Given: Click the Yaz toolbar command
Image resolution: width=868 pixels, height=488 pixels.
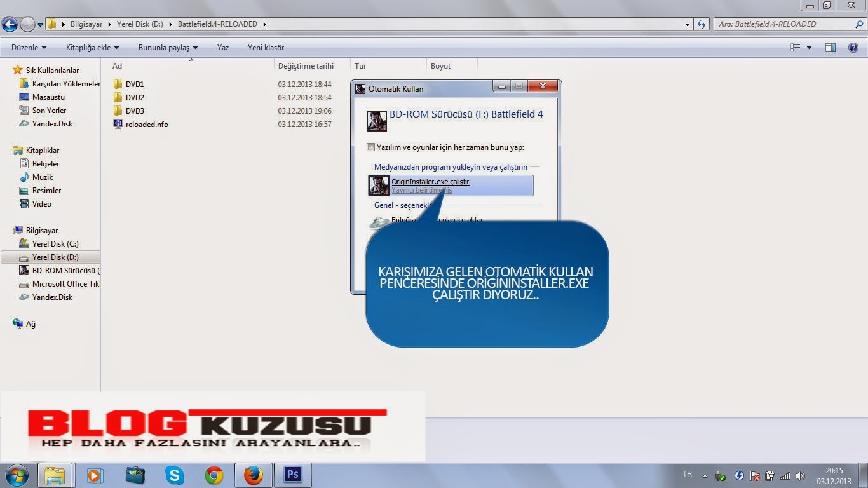Looking at the screenshot, I should 223,48.
